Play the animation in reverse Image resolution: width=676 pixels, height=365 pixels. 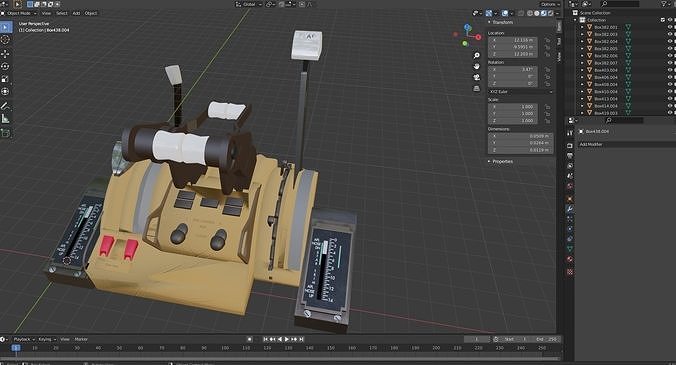tap(280, 339)
